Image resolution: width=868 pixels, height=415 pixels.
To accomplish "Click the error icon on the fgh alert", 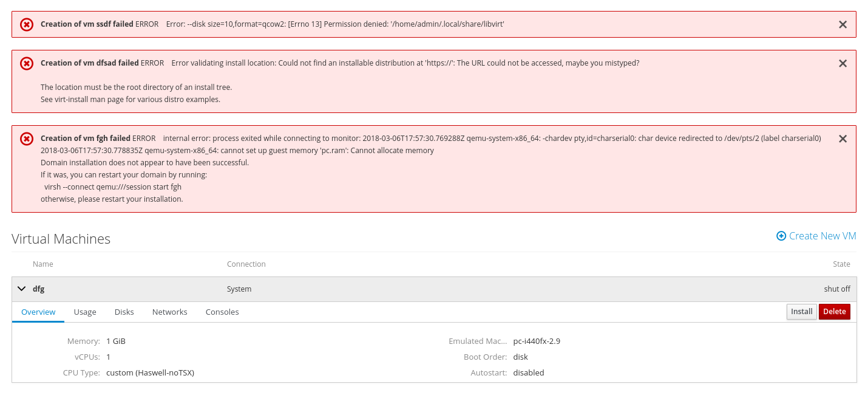I will pos(27,139).
